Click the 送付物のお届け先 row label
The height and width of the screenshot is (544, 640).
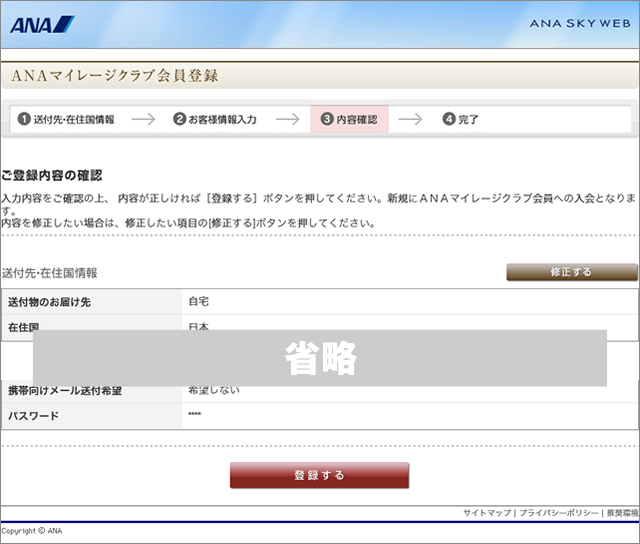[49, 302]
